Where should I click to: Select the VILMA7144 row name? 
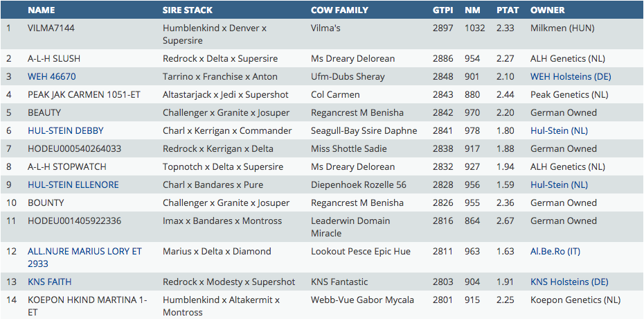(51, 28)
